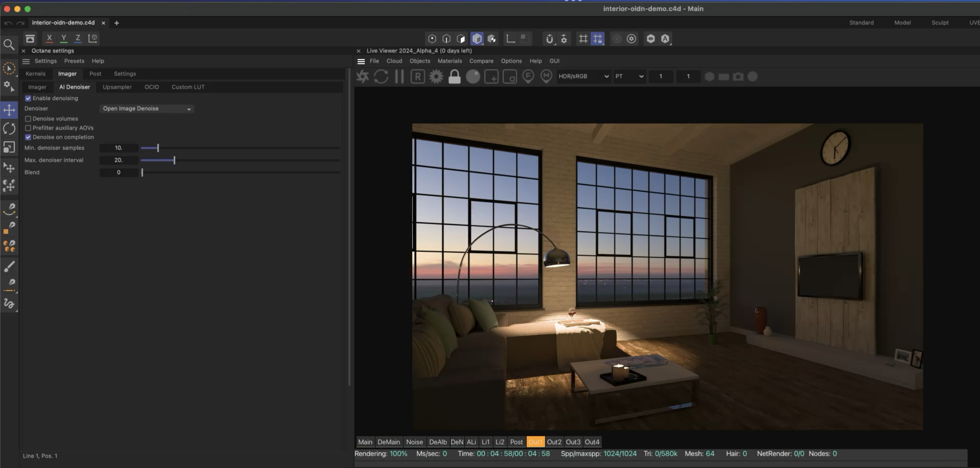Enable Denoise volumes checkbox

coord(28,119)
